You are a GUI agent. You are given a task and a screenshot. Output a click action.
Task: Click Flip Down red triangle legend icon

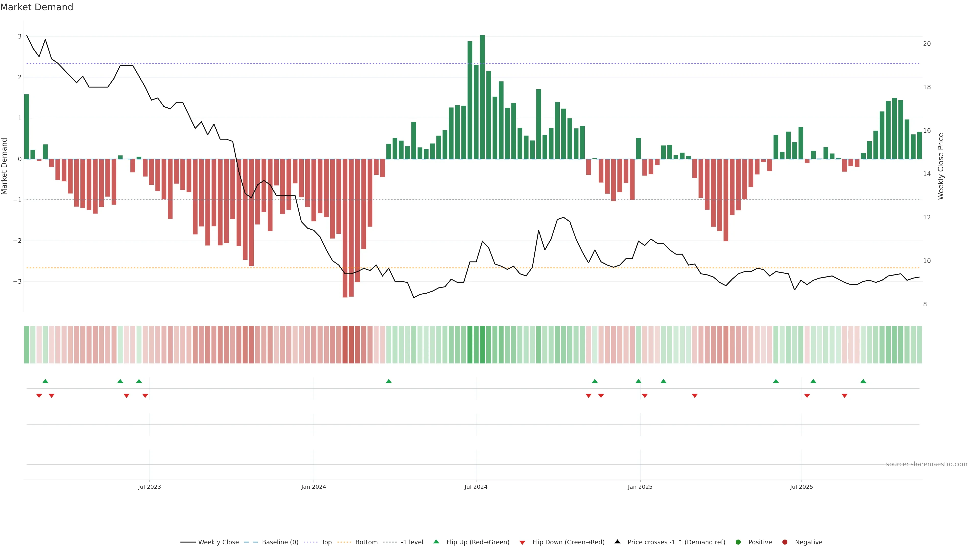click(522, 543)
